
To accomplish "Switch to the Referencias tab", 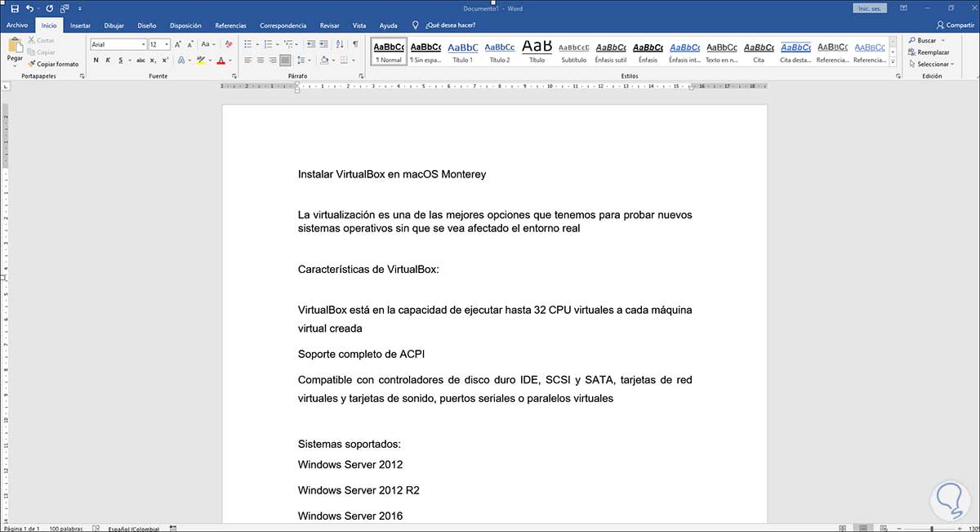I will [230, 25].
